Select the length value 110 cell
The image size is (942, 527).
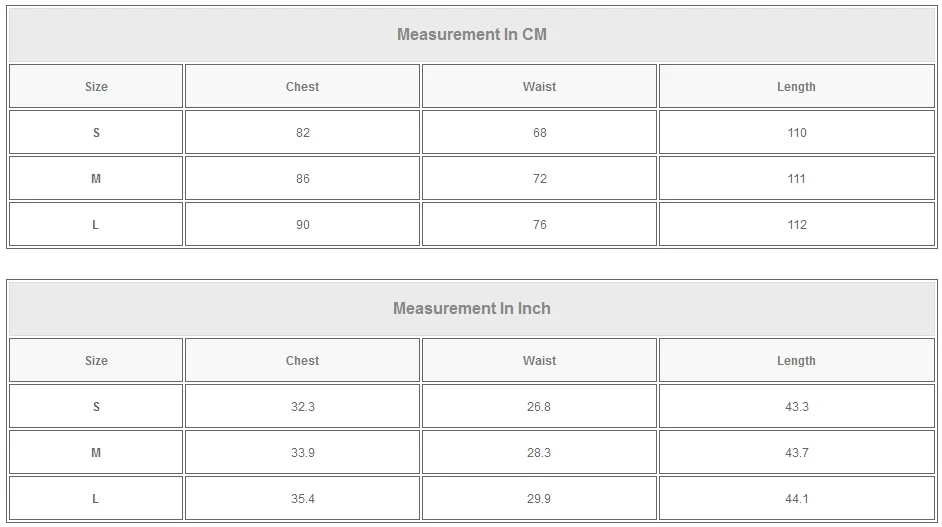[796, 133]
